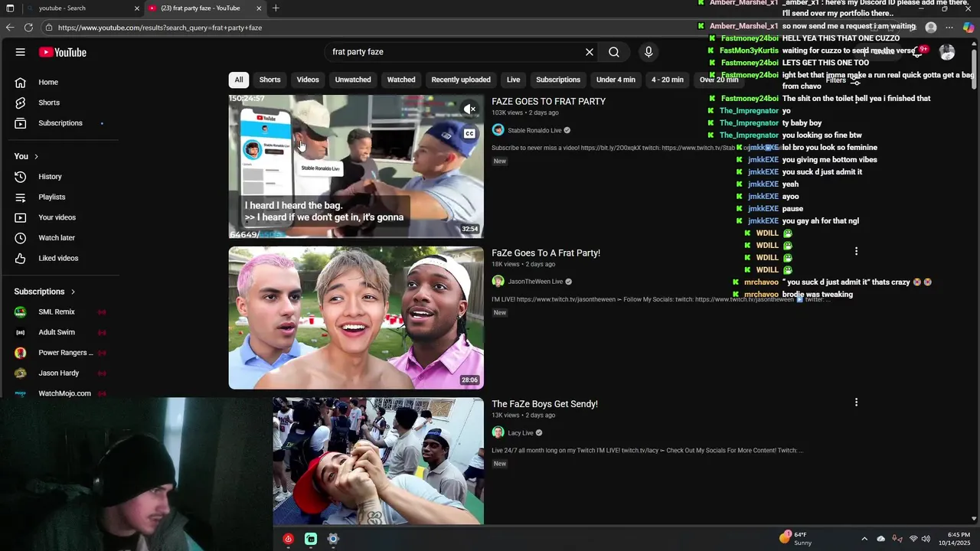
Task: Open the weather widget showing 64°F Sunny
Action: click(x=796, y=539)
